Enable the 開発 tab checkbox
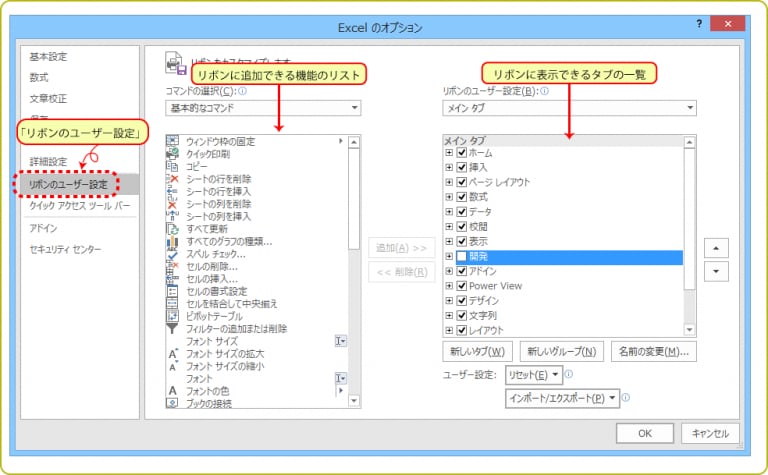Viewport: 768px width, 475px height. pyautogui.click(x=461, y=256)
